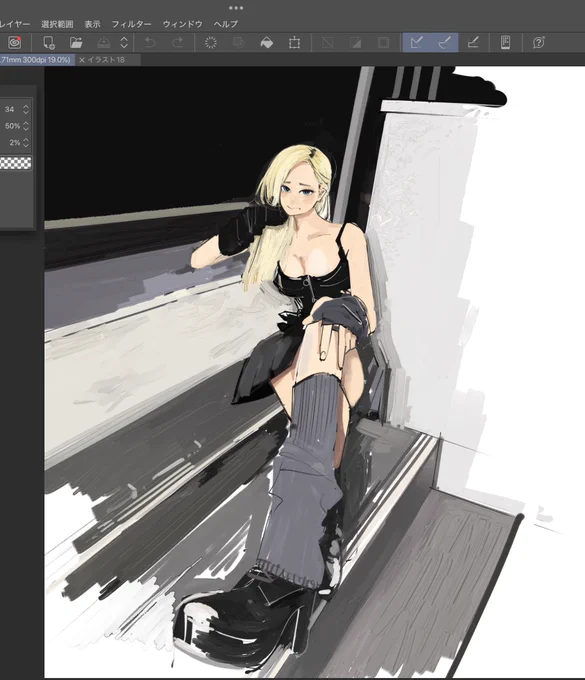This screenshot has height=680, width=585.
Task: Click on the illustration canvas artwork
Action: pos(314,372)
